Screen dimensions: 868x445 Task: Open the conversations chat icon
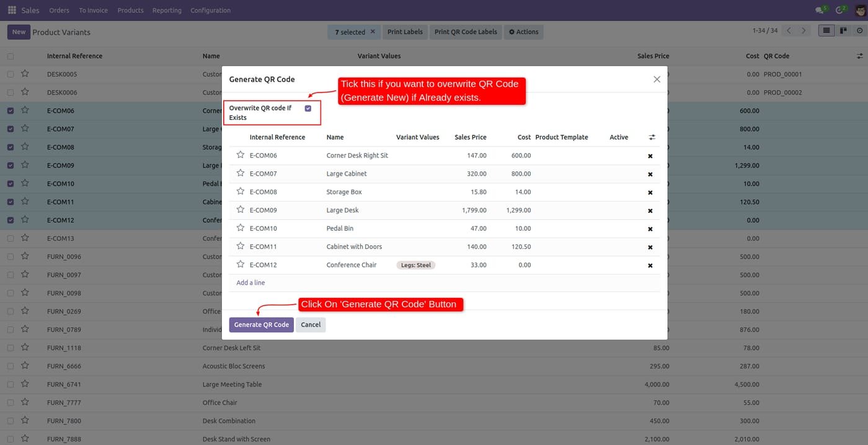[x=820, y=10]
